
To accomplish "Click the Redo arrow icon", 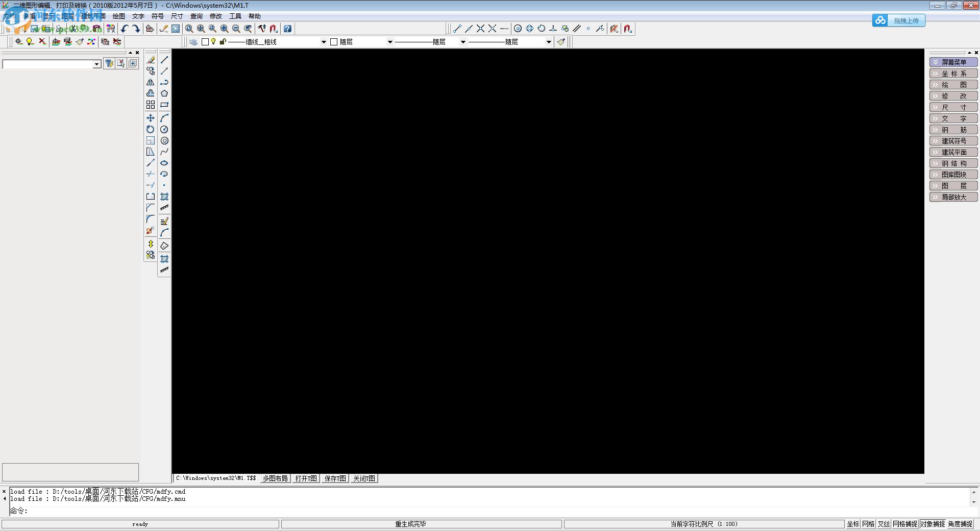I will click(x=136, y=29).
